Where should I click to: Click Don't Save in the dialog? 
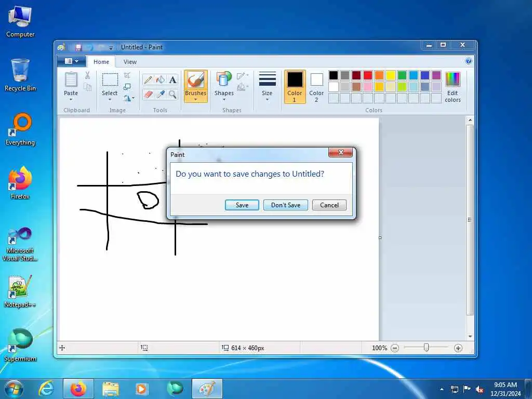(286, 205)
